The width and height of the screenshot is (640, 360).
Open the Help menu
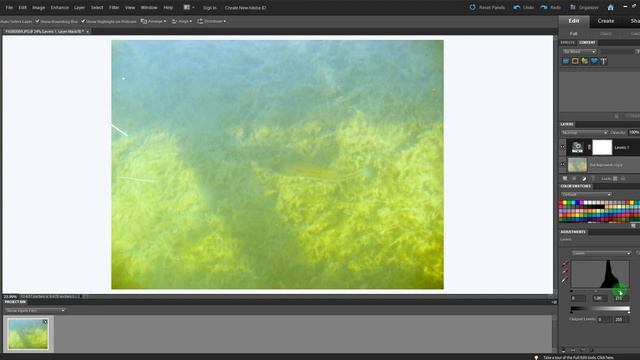[168, 7]
